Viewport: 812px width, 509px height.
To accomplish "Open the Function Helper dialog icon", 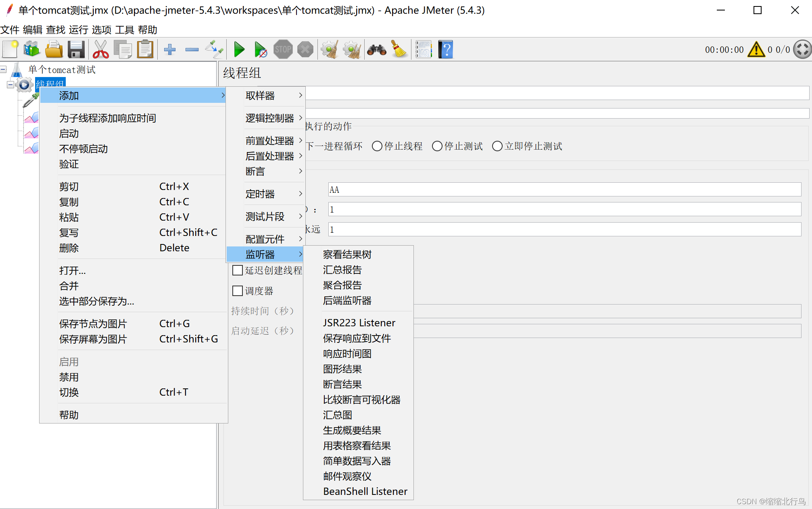I will pos(424,50).
